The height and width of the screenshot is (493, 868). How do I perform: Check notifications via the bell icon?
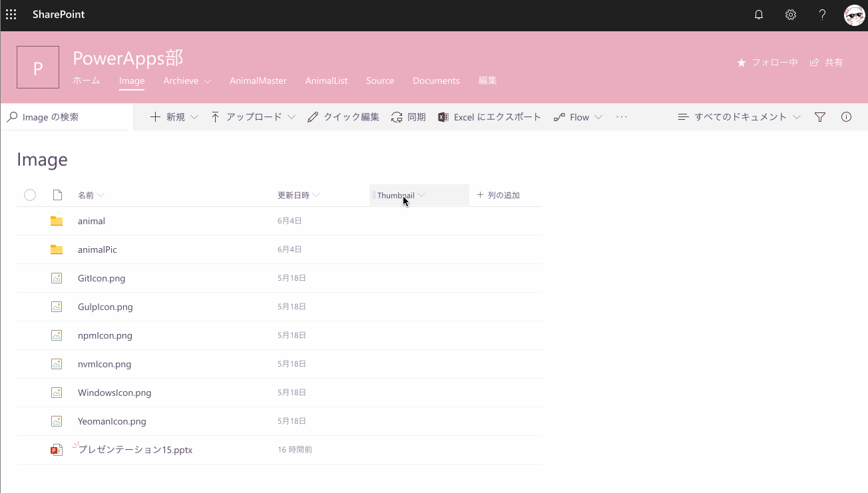pos(758,14)
